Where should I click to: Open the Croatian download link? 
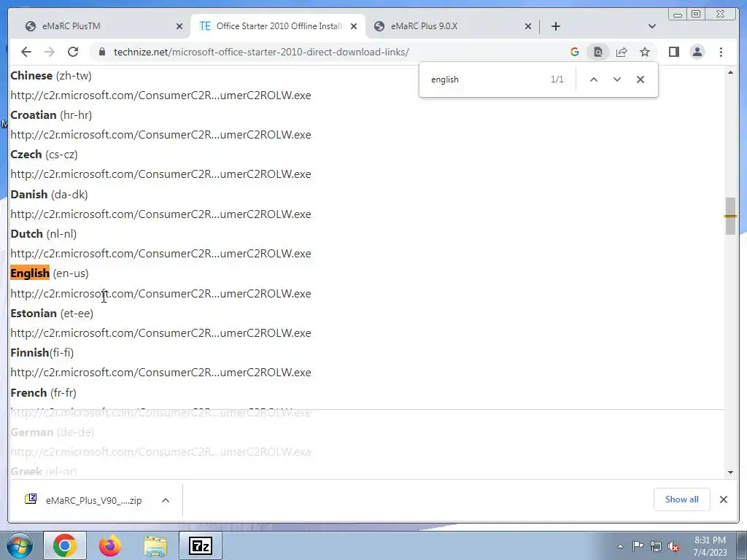[x=160, y=135]
